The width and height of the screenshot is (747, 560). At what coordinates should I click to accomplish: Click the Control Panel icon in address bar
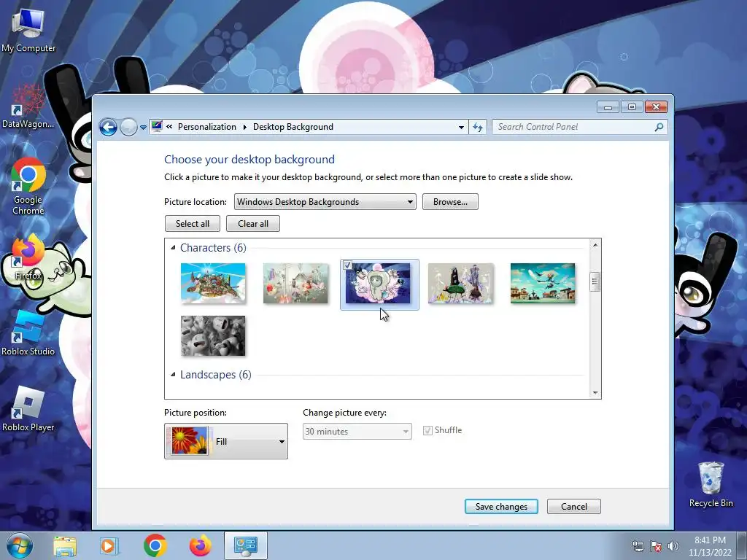tap(157, 126)
